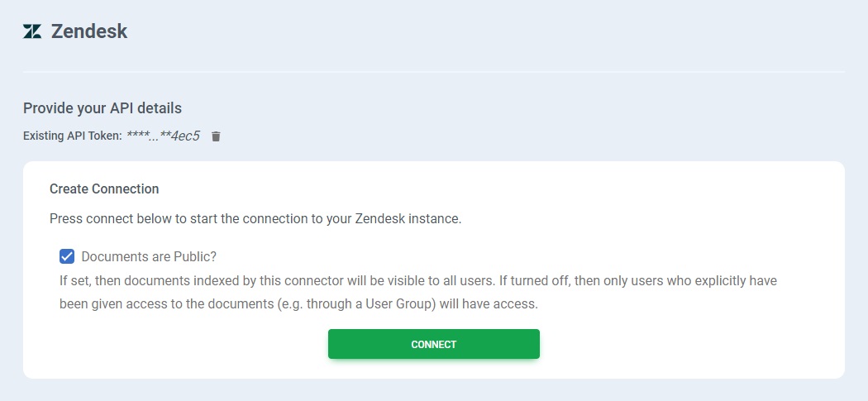Screen dimensions: 868x401
Task: Toggle the Documents are Public checkbox
Action: 67,256
